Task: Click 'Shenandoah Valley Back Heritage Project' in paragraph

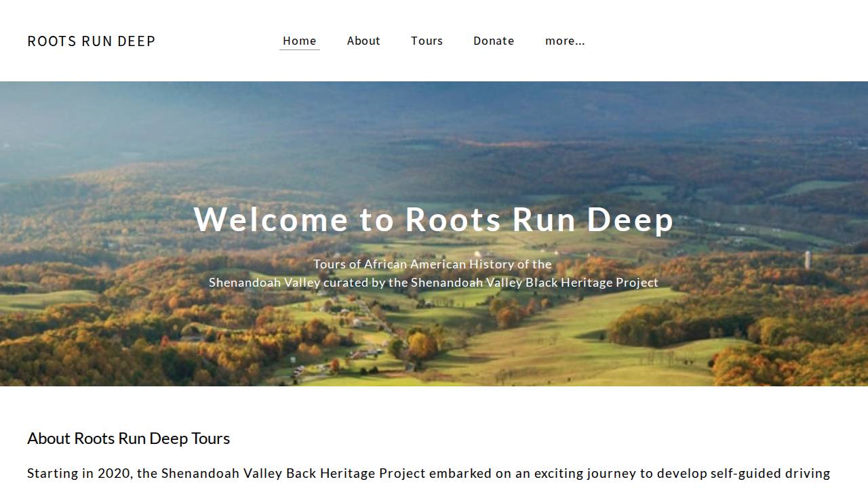Action: click(293, 473)
